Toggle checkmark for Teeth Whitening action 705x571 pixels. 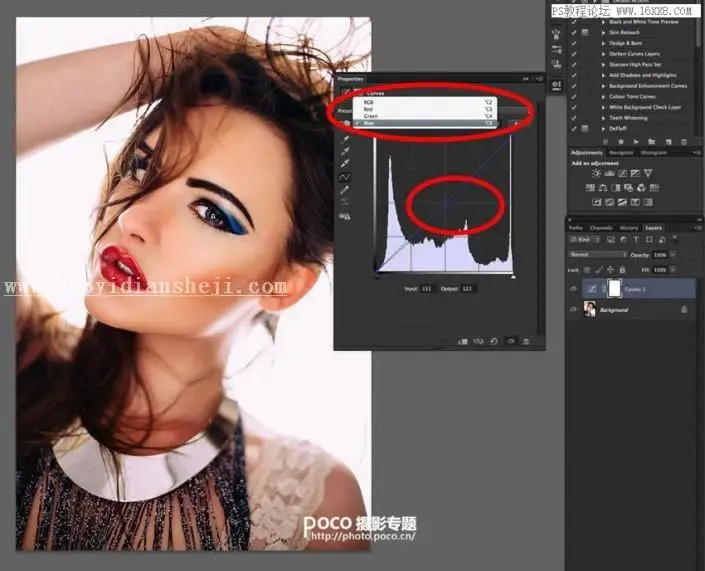(x=574, y=118)
